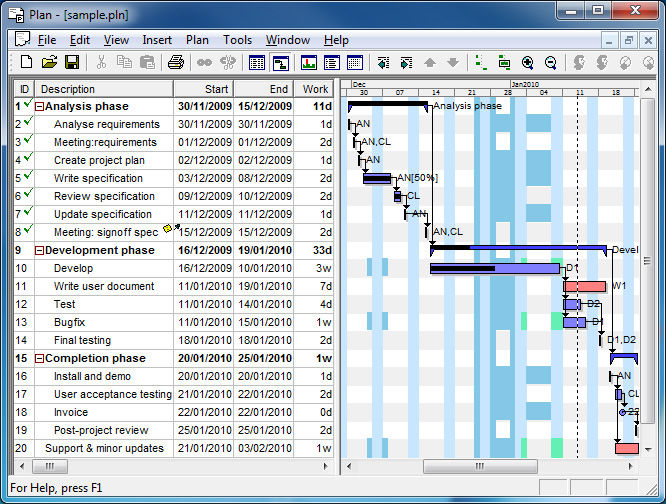This screenshot has height=504, width=666.
Task: Click the Collapse subtasks toolbar icon
Action: click(x=504, y=62)
